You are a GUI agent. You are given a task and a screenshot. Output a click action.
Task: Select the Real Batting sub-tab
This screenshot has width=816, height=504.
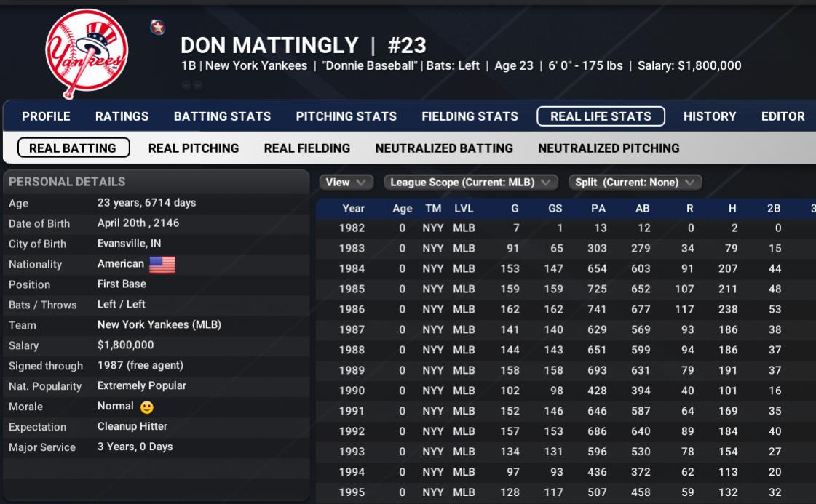pyautogui.click(x=73, y=148)
